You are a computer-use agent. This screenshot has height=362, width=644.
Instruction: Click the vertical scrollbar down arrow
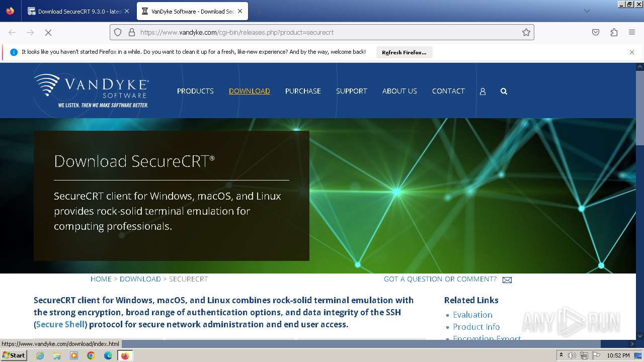[640, 336]
